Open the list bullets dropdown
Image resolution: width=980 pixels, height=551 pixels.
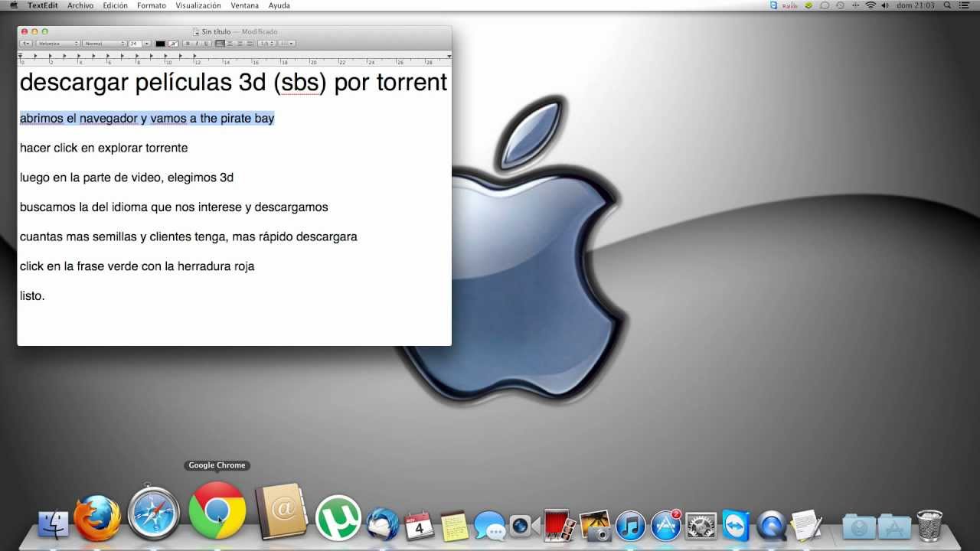pyautogui.click(x=287, y=44)
